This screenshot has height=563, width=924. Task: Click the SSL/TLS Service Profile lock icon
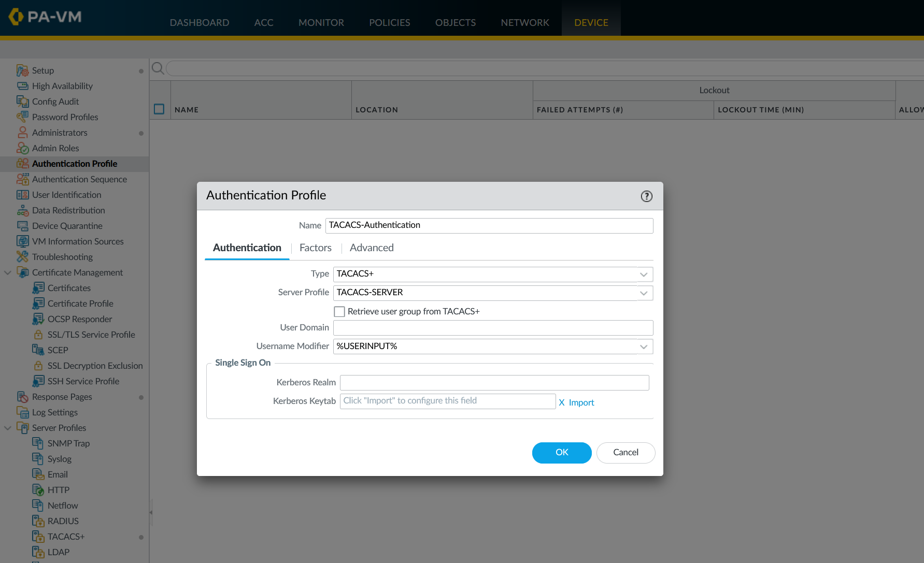(x=38, y=335)
